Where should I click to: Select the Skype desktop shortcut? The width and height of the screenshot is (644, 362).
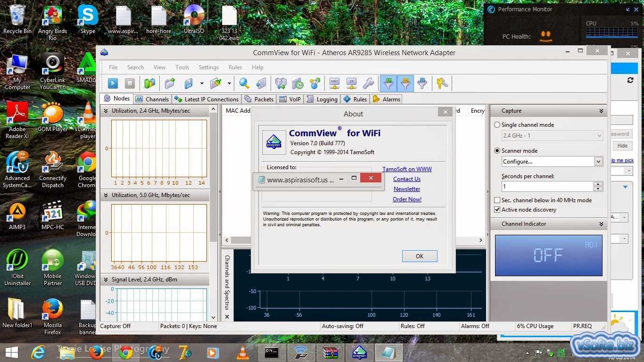point(88,19)
